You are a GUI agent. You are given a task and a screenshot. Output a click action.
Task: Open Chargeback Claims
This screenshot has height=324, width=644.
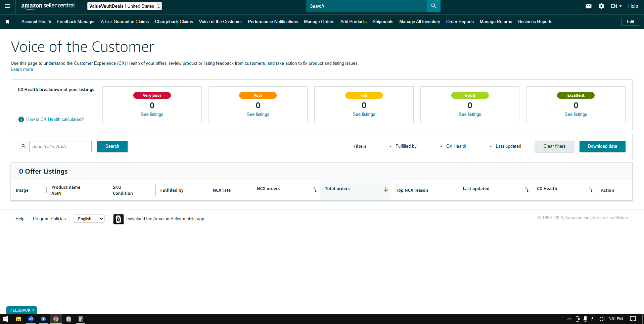click(174, 22)
